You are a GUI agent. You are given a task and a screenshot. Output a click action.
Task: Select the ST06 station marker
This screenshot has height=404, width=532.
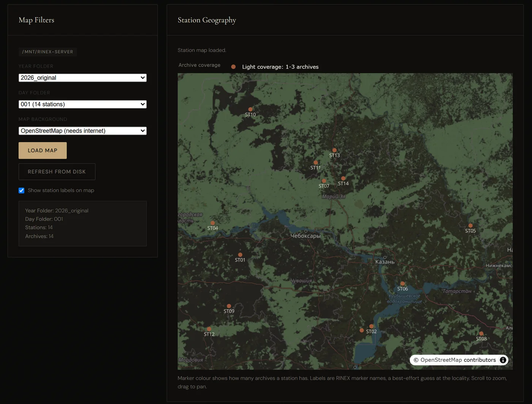(403, 284)
